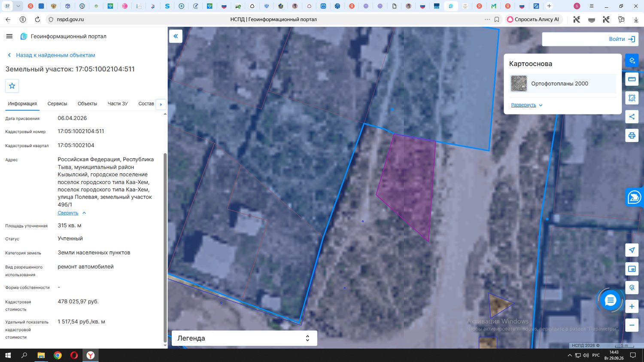
Task: Switch to the Информация tab
Action: pyautogui.click(x=22, y=104)
